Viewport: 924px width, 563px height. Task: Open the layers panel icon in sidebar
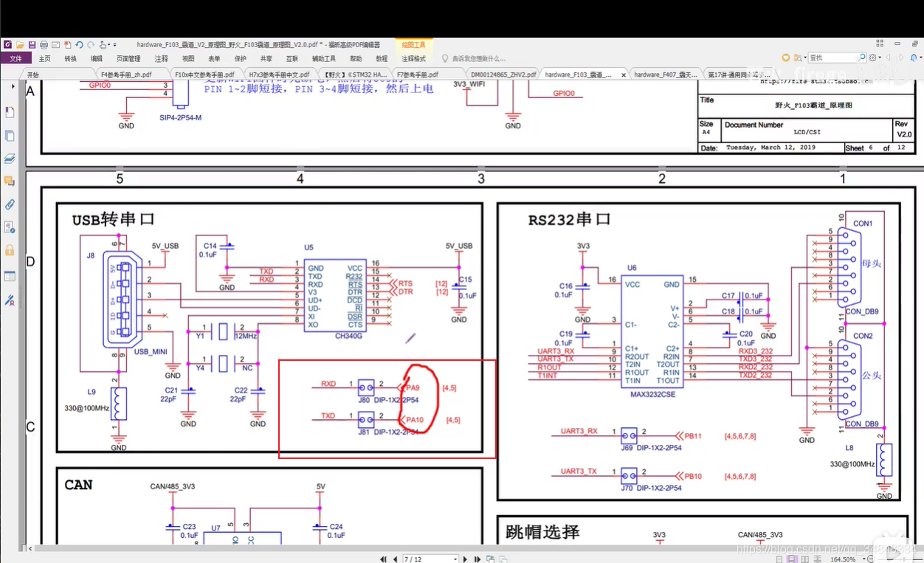tap(10, 159)
